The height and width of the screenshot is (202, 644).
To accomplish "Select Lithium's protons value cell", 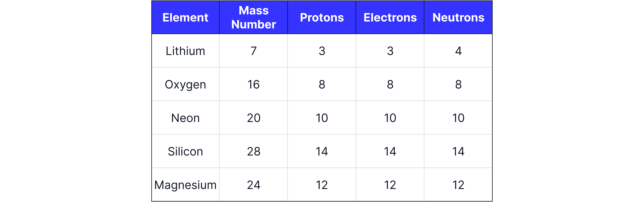I will 322,51.
